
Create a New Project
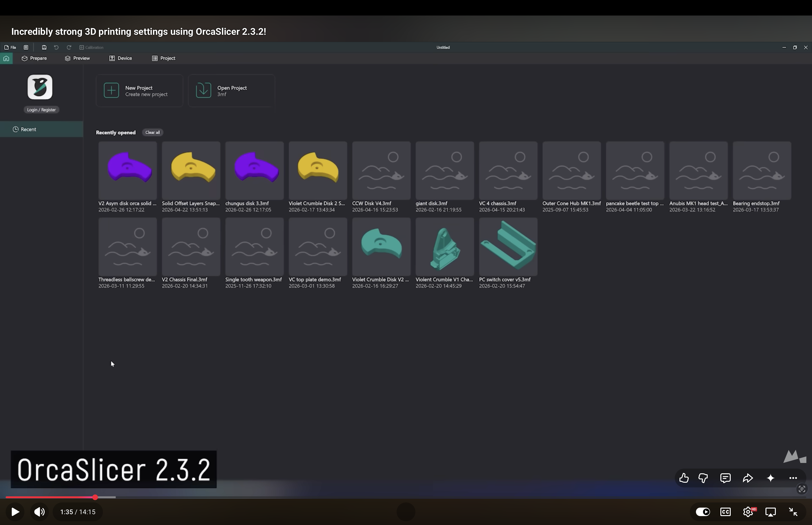(139, 91)
